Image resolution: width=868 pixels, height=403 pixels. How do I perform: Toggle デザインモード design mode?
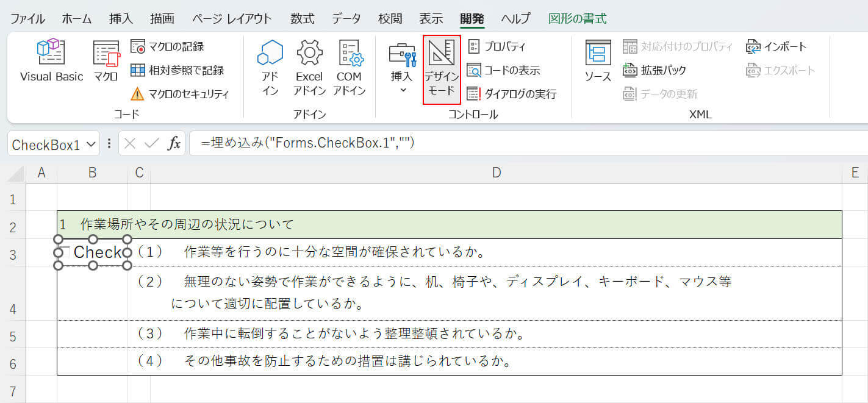(x=442, y=68)
